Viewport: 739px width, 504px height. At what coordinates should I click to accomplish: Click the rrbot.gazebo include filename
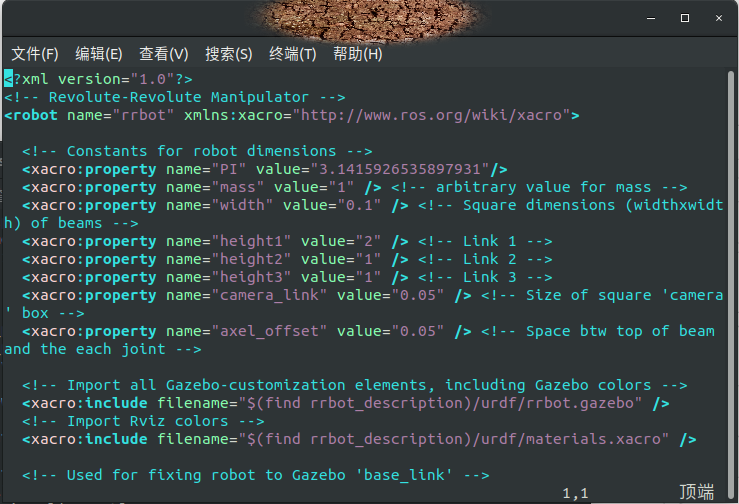[x=440, y=403]
